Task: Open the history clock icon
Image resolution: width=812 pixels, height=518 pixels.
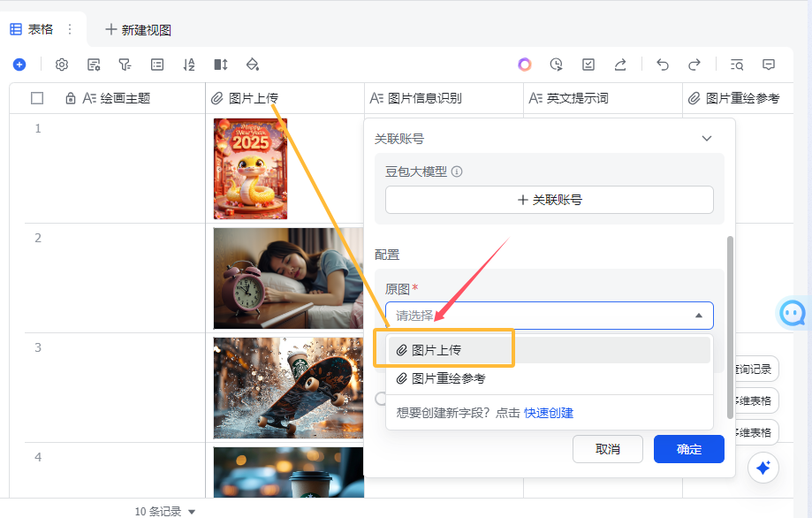Action: (x=556, y=65)
